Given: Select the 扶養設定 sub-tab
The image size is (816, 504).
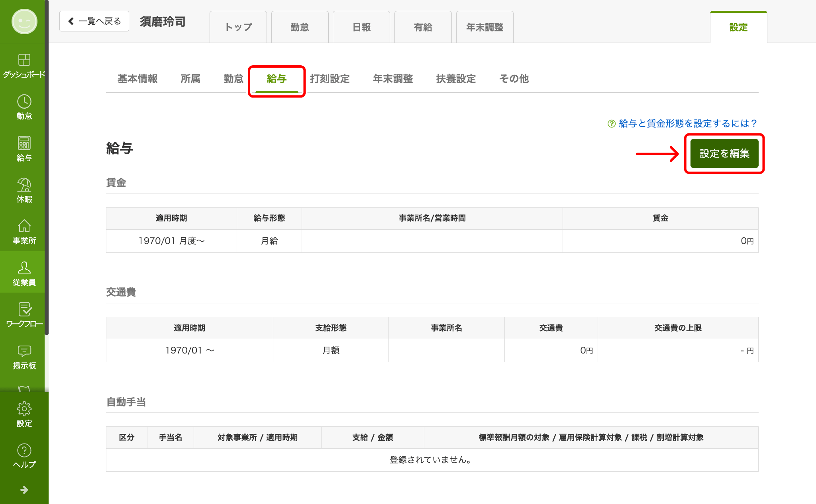Looking at the screenshot, I should coord(456,79).
